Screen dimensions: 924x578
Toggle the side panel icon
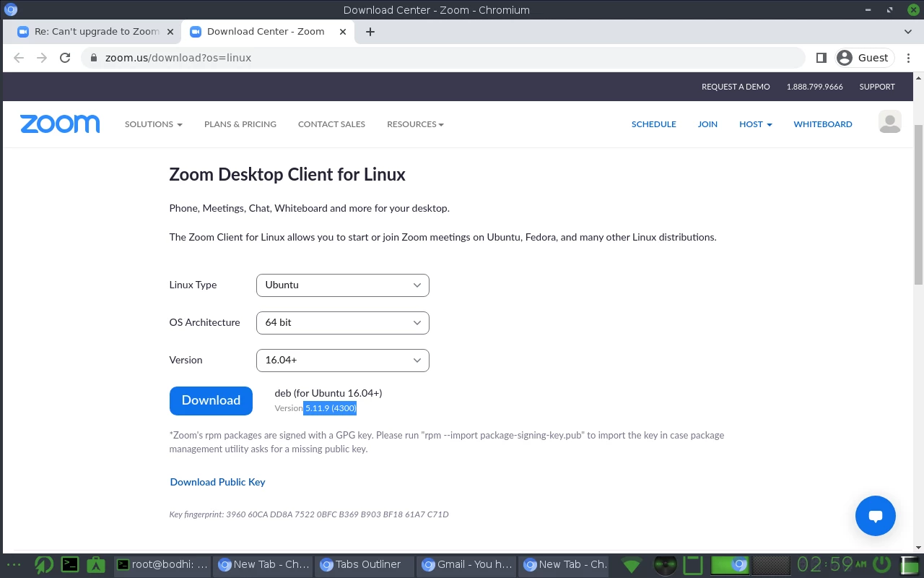821,58
